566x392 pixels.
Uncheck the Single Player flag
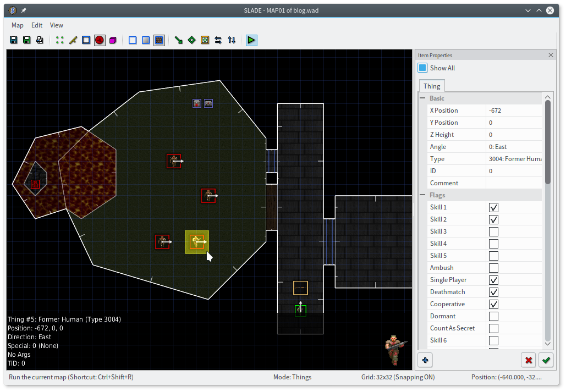point(493,280)
